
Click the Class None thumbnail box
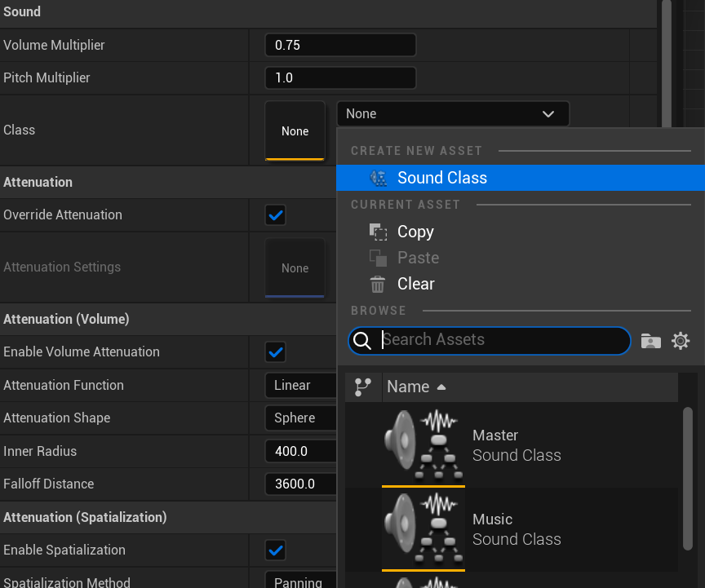pos(295,130)
